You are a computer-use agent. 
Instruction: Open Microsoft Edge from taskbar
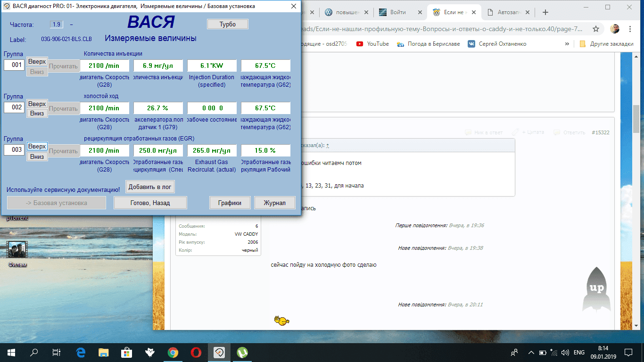point(81,352)
